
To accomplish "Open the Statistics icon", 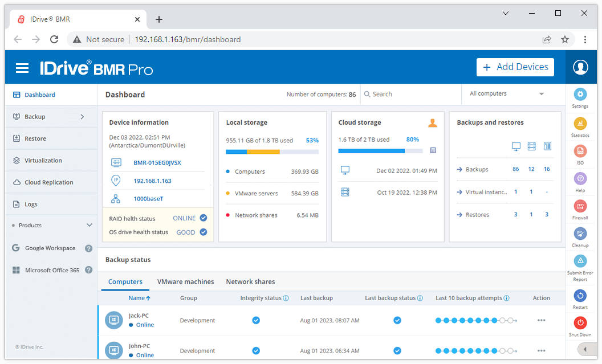I will (x=580, y=124).
